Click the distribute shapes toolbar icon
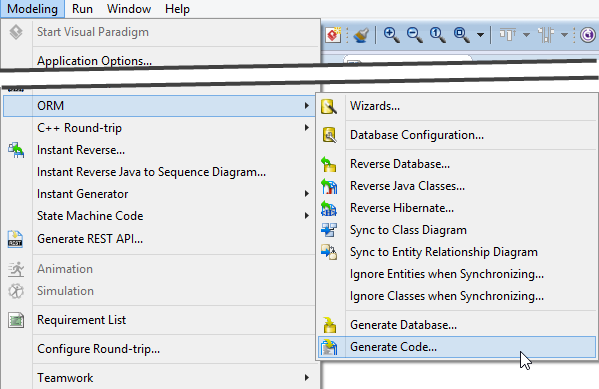 (x=546, y=35)
